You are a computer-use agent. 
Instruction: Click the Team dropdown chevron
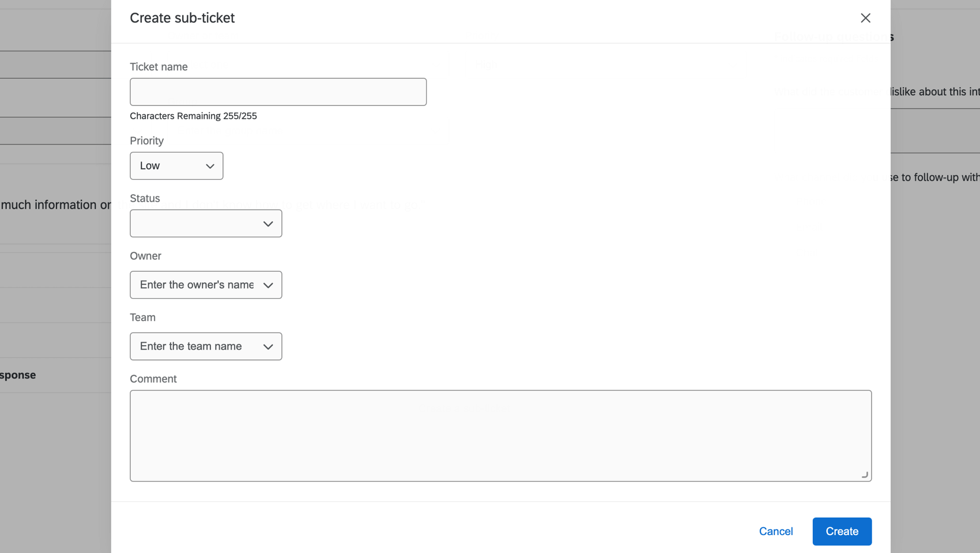[x=267, y=346]
